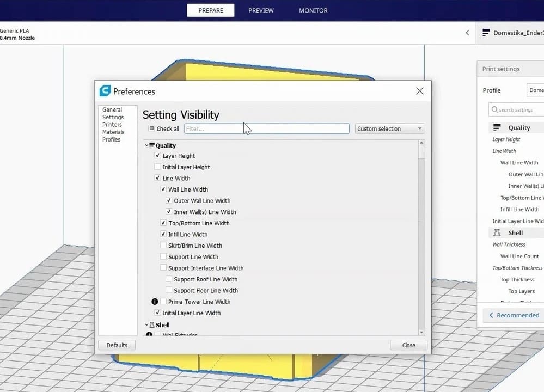Open the Custom selection dropdown
The width and height of the screenshot is (544, 392).
pos(389,128)
